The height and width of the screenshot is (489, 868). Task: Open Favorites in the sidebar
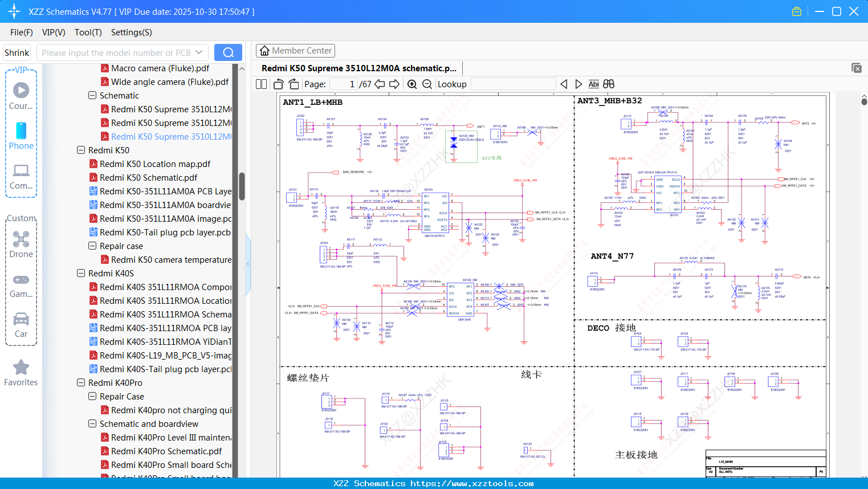point(21,373)
